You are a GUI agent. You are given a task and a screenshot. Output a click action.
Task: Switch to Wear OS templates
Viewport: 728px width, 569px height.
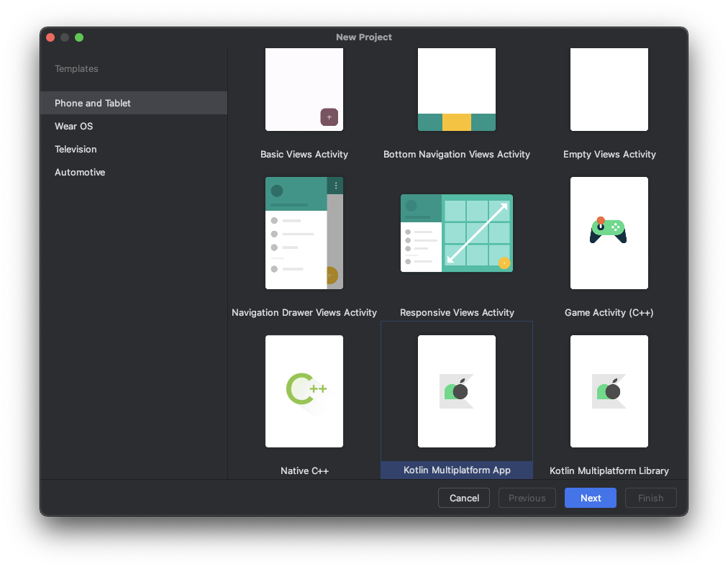point(134,126)
